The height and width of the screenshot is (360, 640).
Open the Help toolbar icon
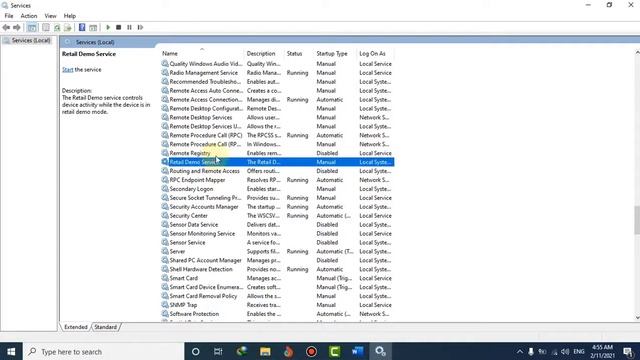point(82,27)
